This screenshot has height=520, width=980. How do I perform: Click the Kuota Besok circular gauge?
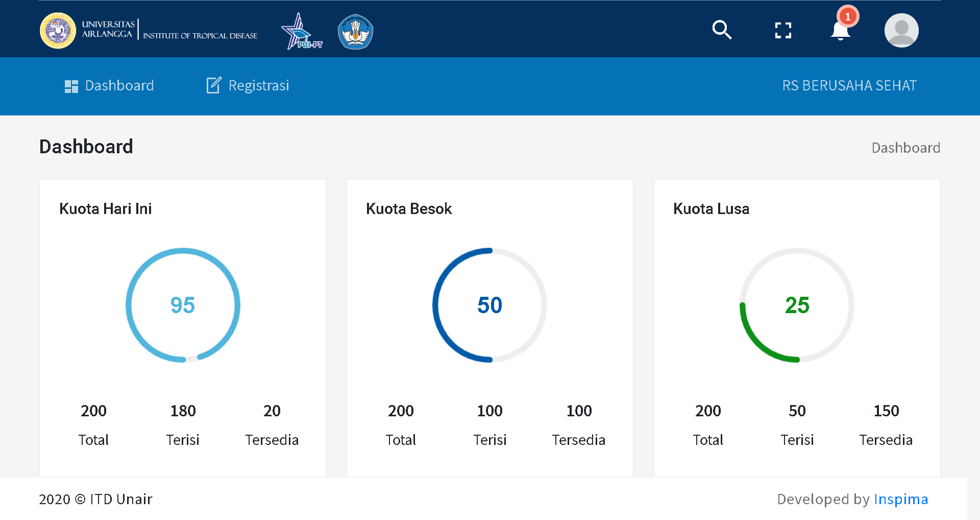click(x=489, y=305)
